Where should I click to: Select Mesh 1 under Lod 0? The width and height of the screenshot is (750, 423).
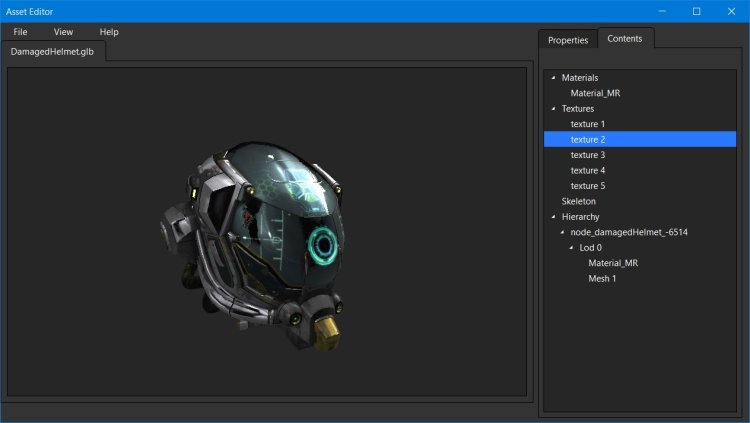click(x=602, y=278)
